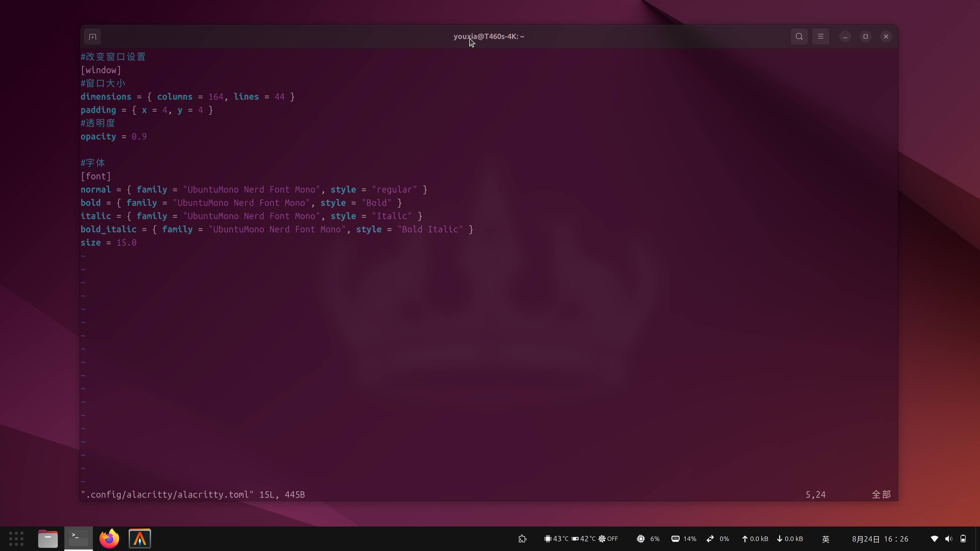Click the opacity value 0.9
The height and width of the screenshot is (551, 980).
point(139,137)
